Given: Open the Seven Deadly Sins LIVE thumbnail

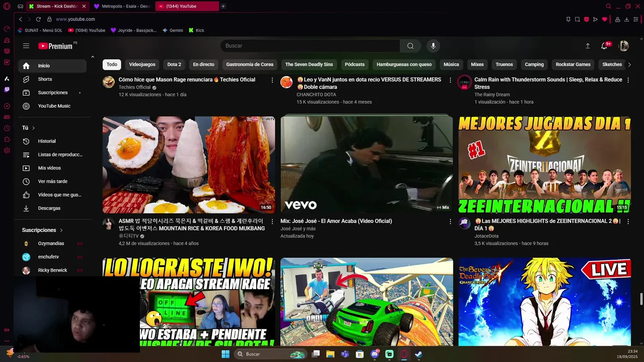Looking at the screenshot, I should 544,302.
